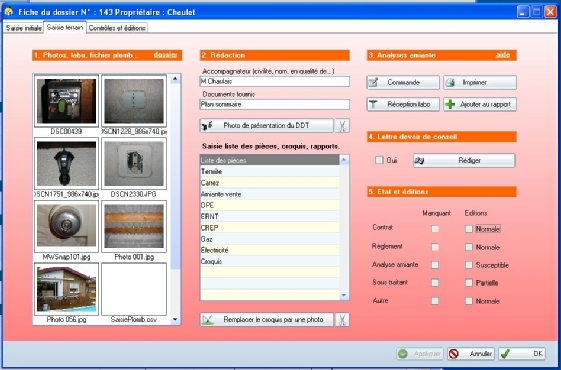Open the dossier link in section 1
Image resolution: width=561 pixels, height=370 pixels.
click(x=165, y=55)
